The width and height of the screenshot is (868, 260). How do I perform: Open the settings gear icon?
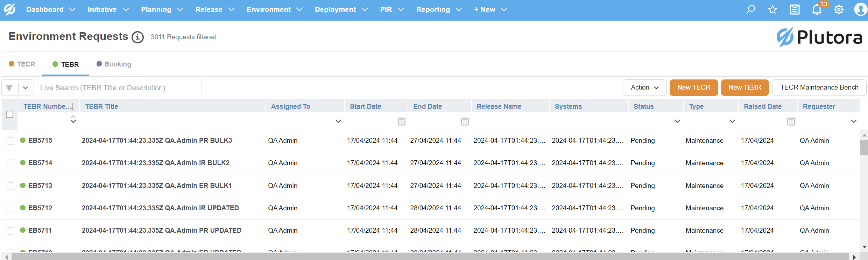coord(839,9)
